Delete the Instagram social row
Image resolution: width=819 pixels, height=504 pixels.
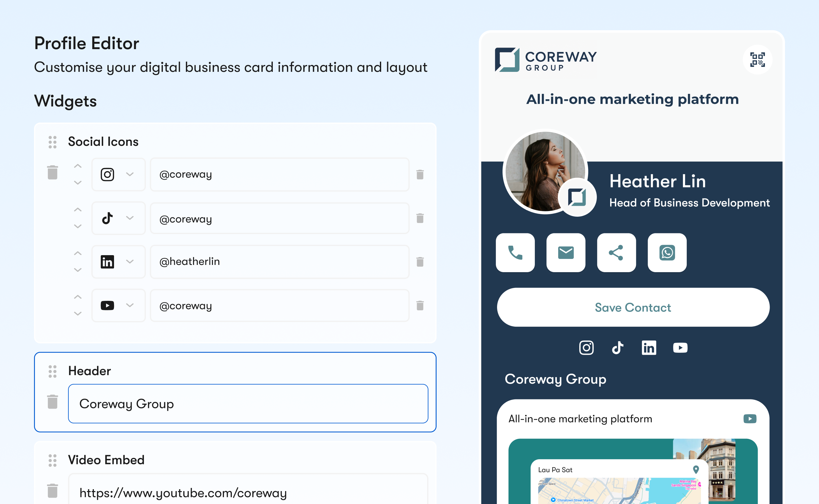(x=420, y=174)
